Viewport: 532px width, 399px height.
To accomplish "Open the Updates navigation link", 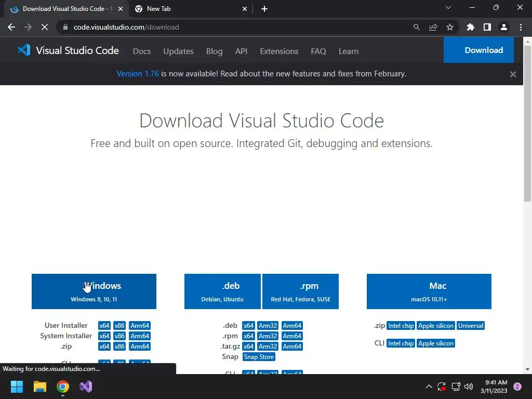I will [x=179, y=51].
